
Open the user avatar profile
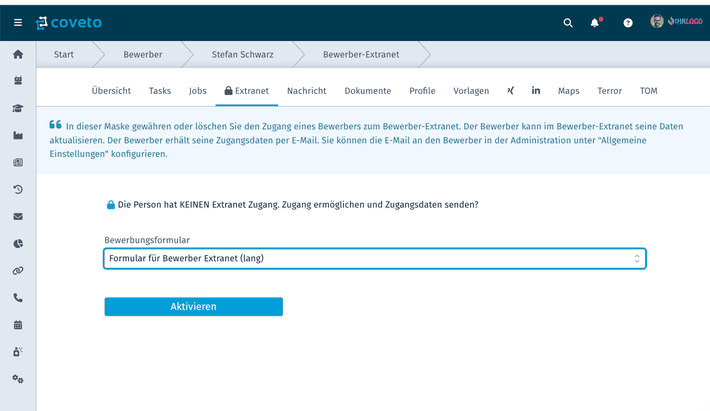pyautogui.click(x=657, y=21)
